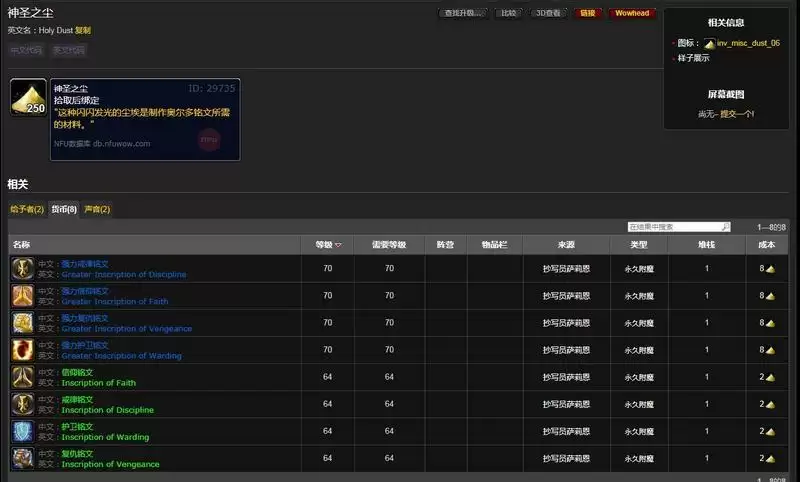Screen dimensions: 800x482
Task: Open Greater Inscription of Discipline link
Action: [x=123, y=274]
